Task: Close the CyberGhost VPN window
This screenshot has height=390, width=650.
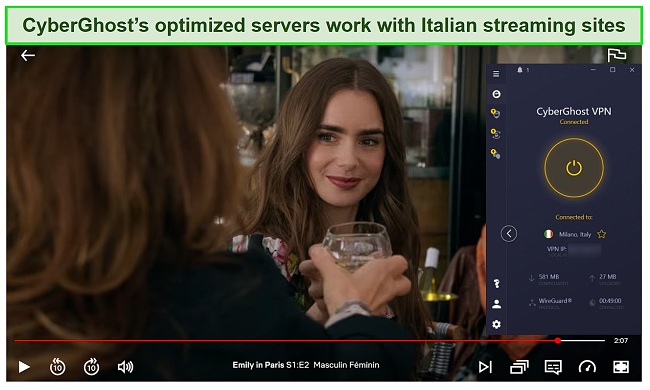Action: (x=632, y=70)
